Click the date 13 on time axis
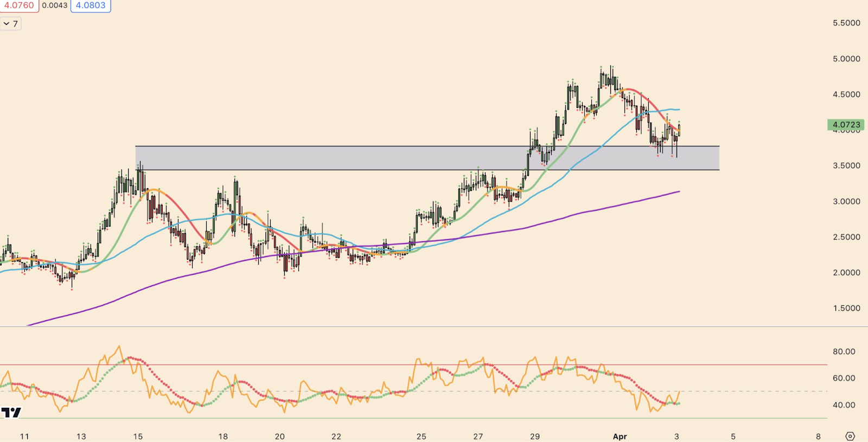Viewport: 868px width, 442px height. [x=81, y=436]
